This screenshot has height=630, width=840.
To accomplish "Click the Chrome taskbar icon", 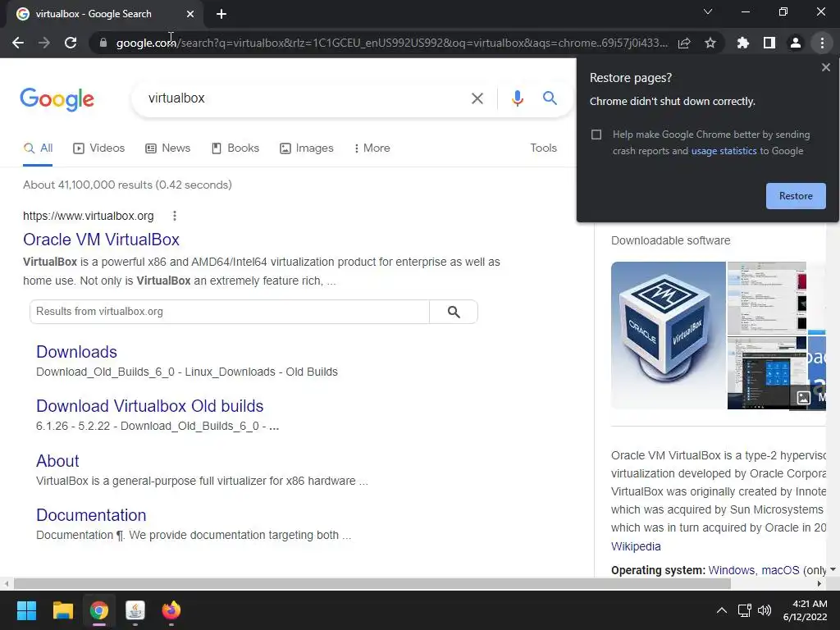I will pos(99,610).
